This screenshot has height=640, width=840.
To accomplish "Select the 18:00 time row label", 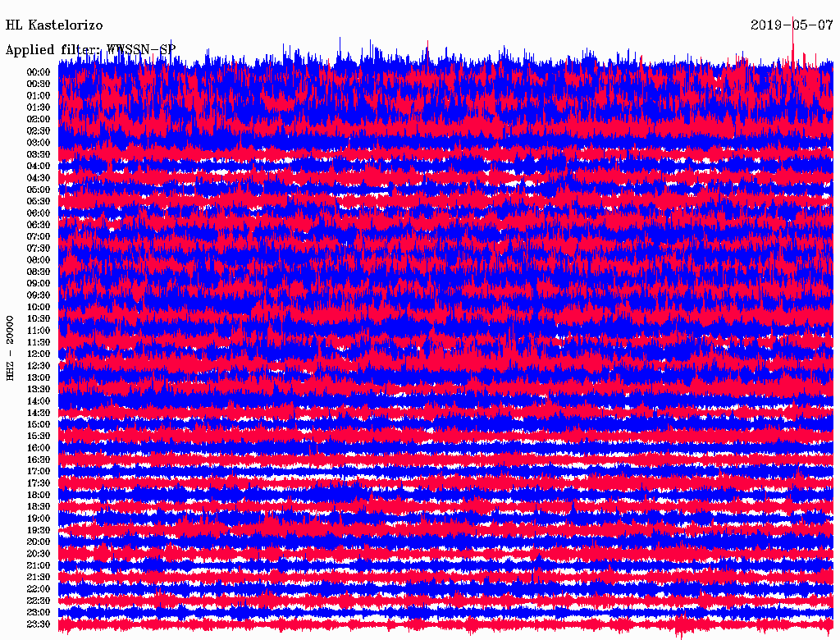I will pos(39,496).
